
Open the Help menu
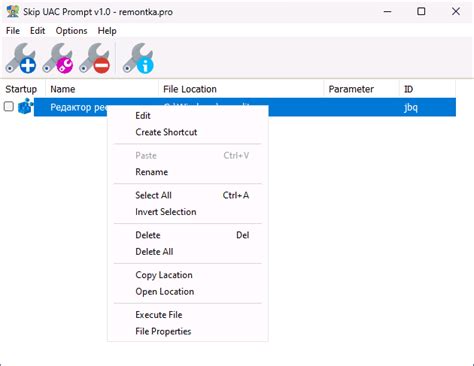pos(107,31)
